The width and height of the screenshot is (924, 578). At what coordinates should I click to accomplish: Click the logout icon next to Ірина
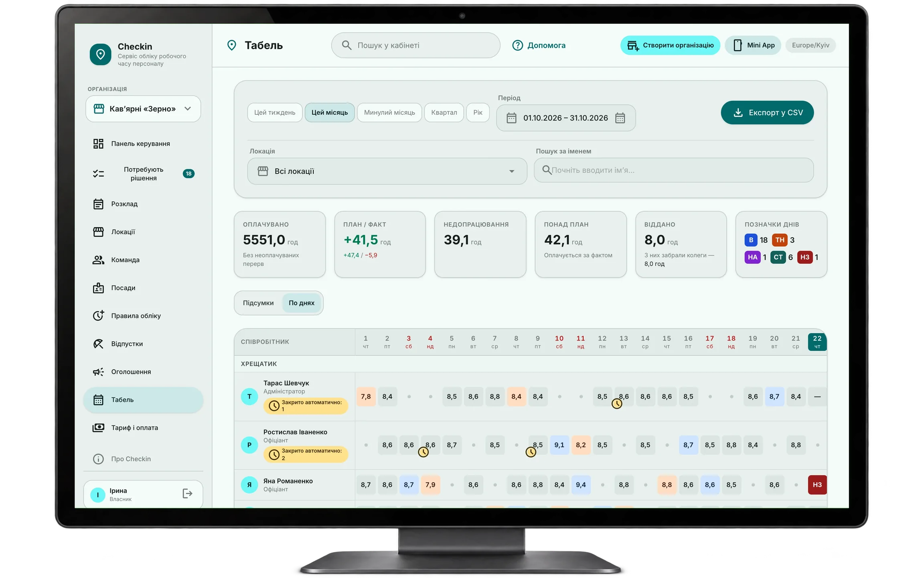187,493
